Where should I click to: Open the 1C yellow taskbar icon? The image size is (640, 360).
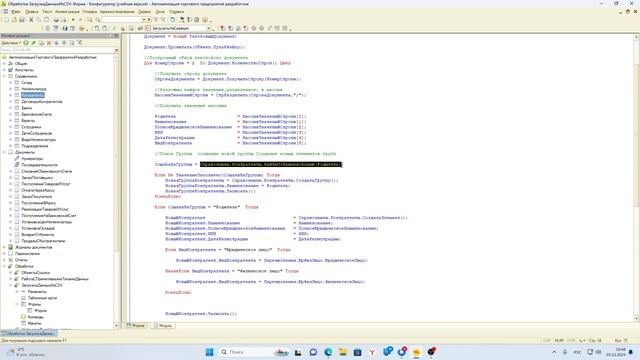(417, 352)
